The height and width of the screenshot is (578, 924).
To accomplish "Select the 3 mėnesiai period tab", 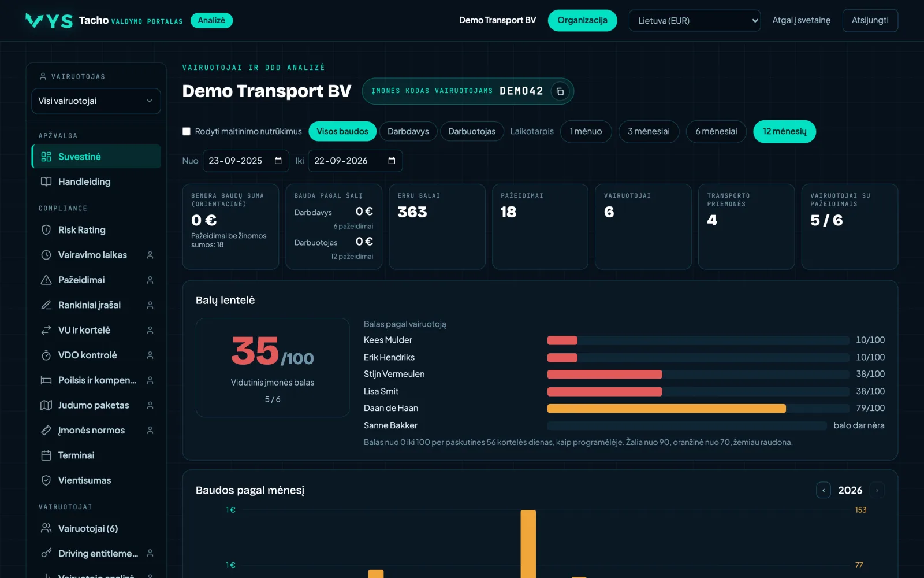I will point(649,131).
